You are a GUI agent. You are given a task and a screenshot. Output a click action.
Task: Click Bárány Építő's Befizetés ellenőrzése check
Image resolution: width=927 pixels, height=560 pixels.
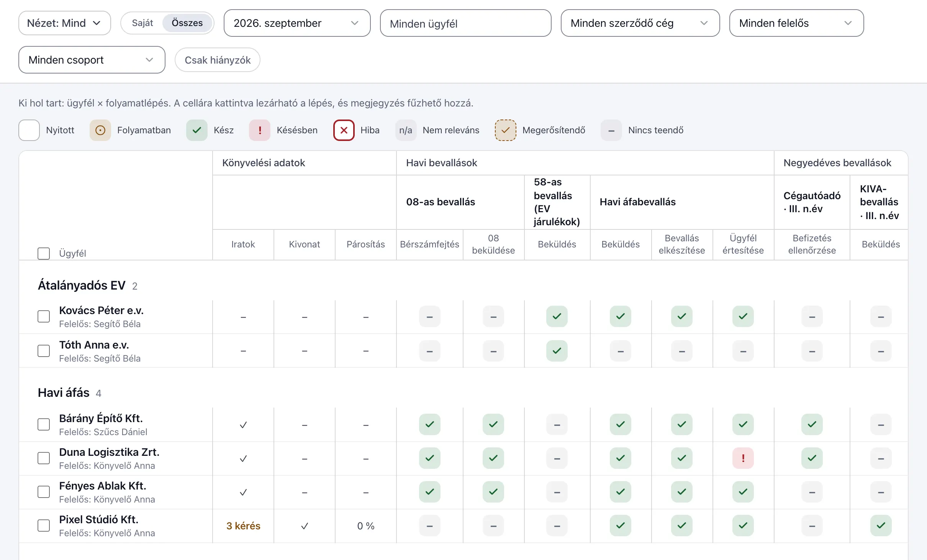pyautogui.click(x=812, y=424)
